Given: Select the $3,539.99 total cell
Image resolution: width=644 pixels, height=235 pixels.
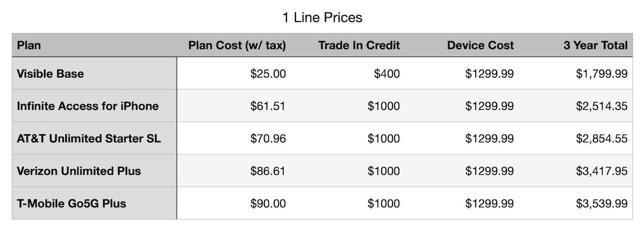Looking at the screenshot, I should [x=601, y=204].
